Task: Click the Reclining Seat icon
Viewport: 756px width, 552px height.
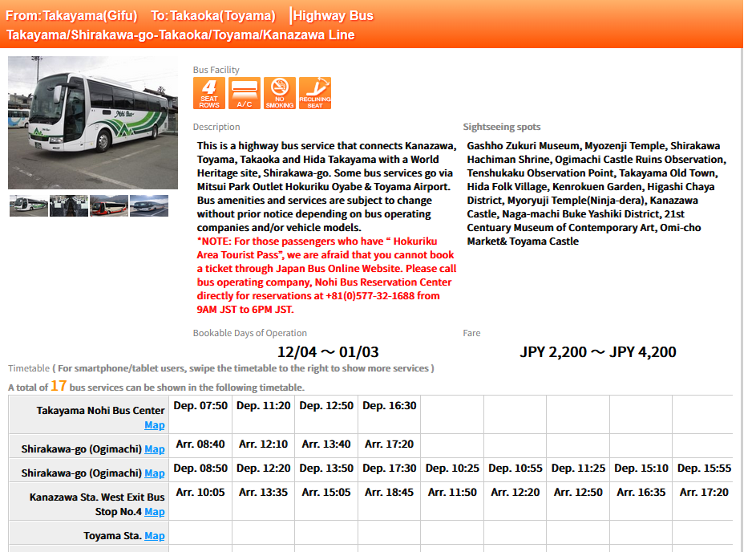Action: coord(315,93)
